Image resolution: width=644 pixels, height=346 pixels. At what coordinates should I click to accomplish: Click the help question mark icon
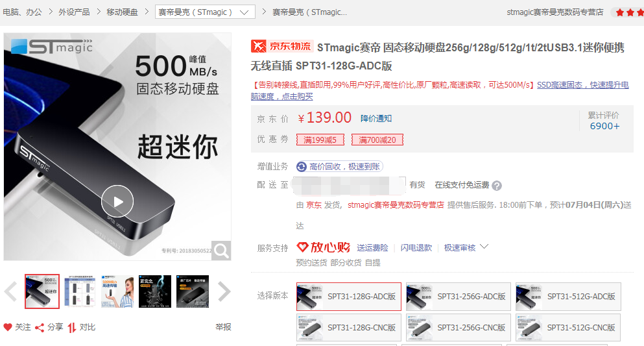click(497, 186)
